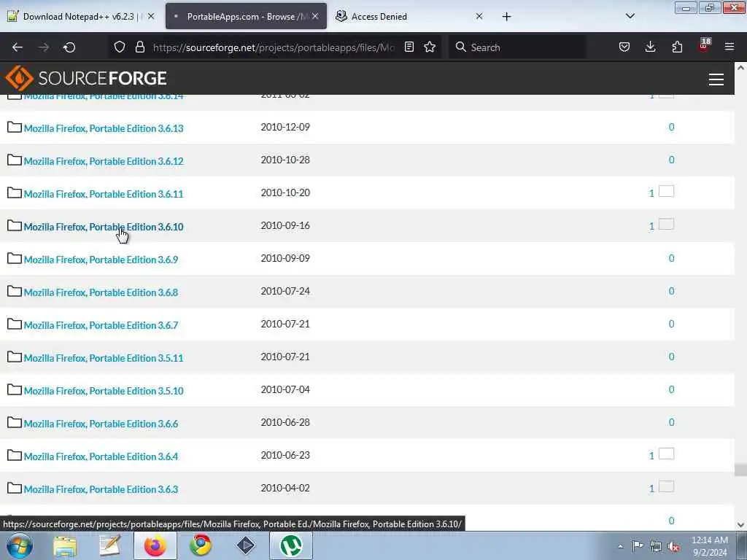The image size is (747, 560).
Task: Click downloads count 0 in 3.6.12 row
Action: (x=671, y=160)
